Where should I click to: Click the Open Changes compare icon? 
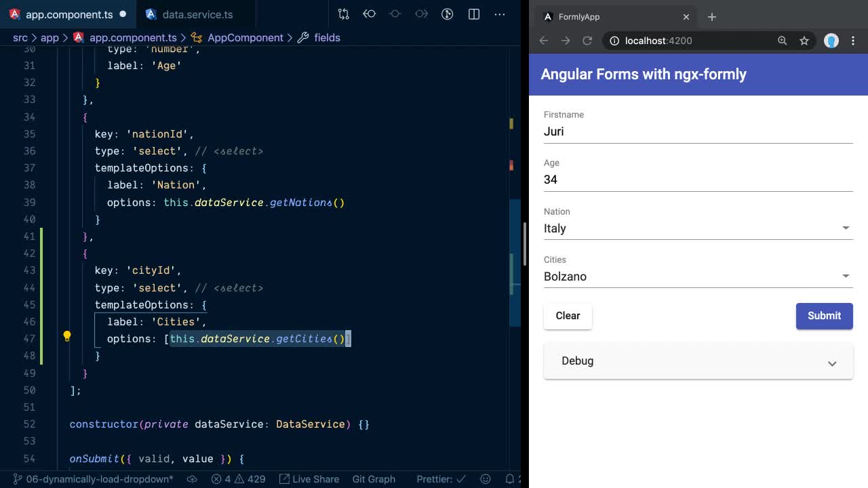pyautogui.click(x=344, y=14)
